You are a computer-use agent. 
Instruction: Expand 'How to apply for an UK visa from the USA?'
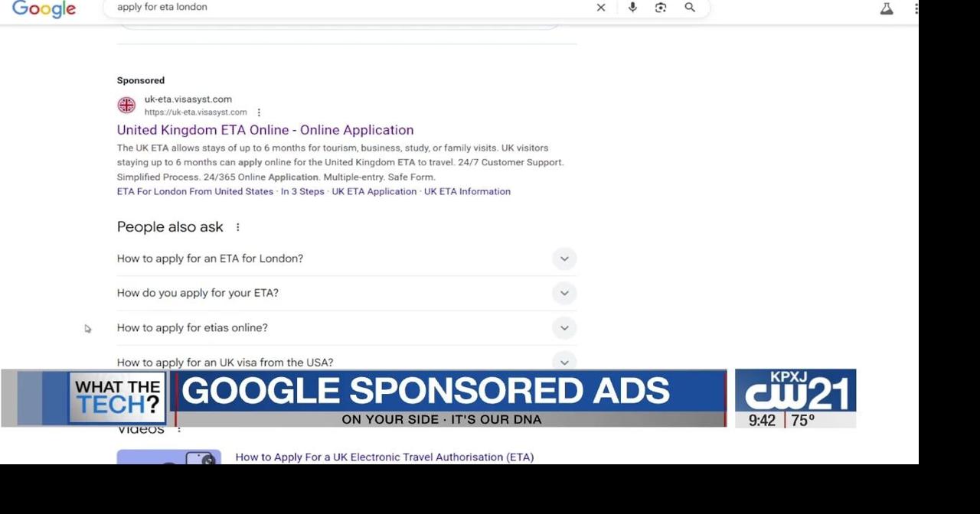pos(564,362)
